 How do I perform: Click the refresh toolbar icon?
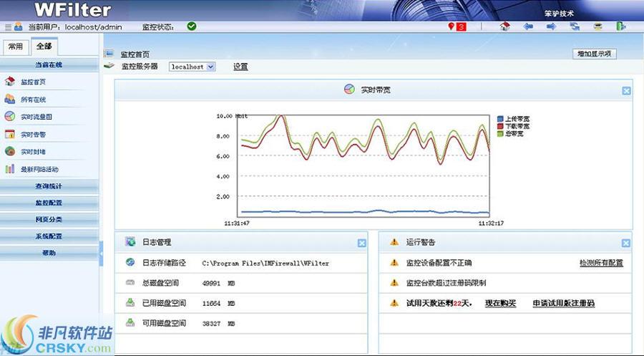click(x=575, y=27)
